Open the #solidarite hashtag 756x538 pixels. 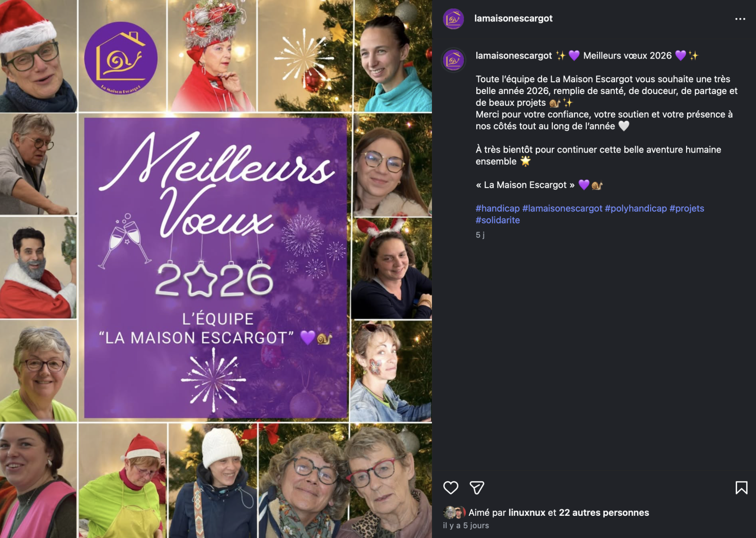click(x=498, y=220)
